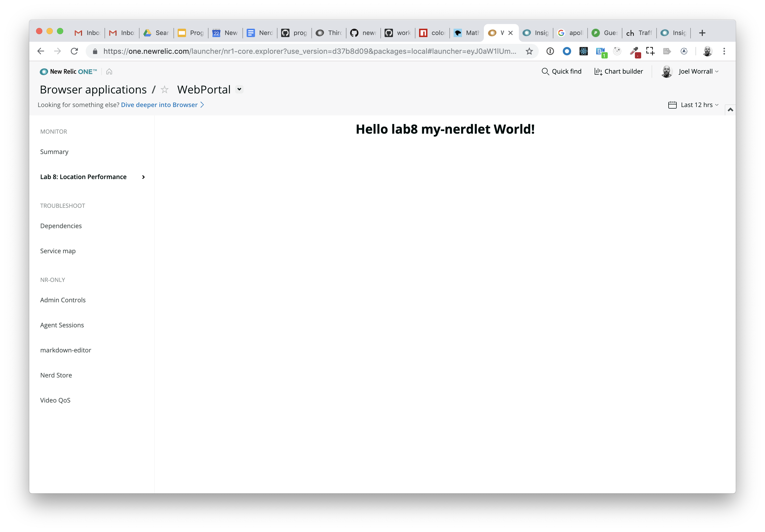The width and height of the screenshot is (765, 532).
Task: Open the WebPortal entity dropdown
Action: 239,89
